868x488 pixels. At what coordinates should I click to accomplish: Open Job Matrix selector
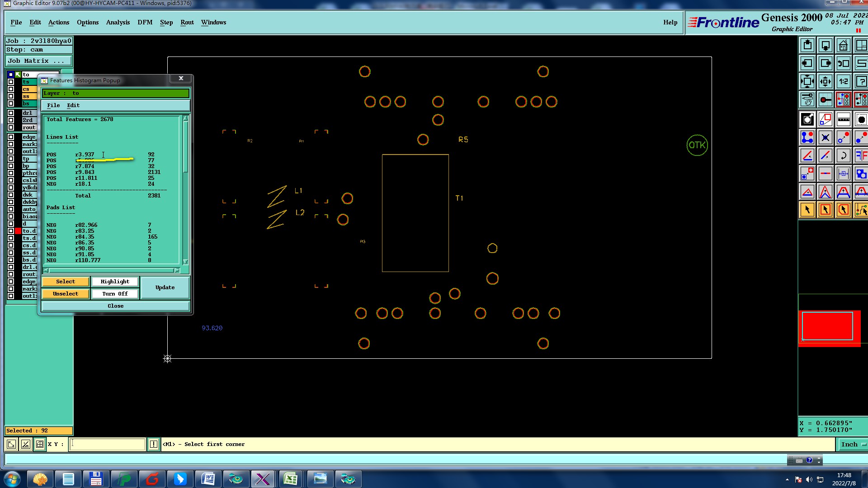coord(38,61)
